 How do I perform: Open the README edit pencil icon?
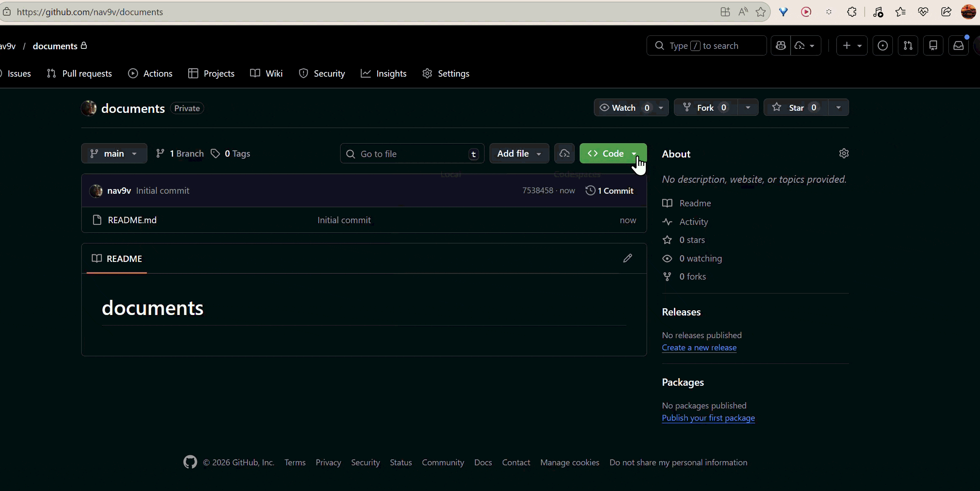tap(628, 258)
